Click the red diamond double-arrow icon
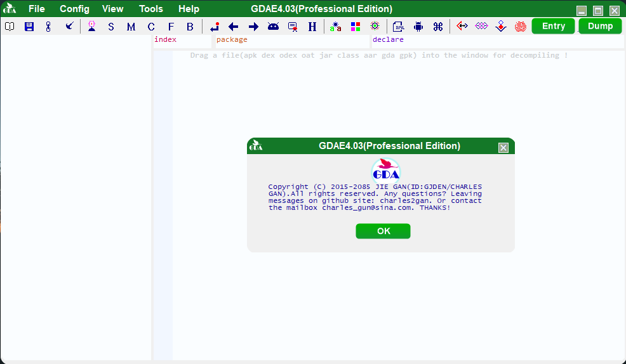This screenshot has height=364, width=626. click(x=462, y=26)
